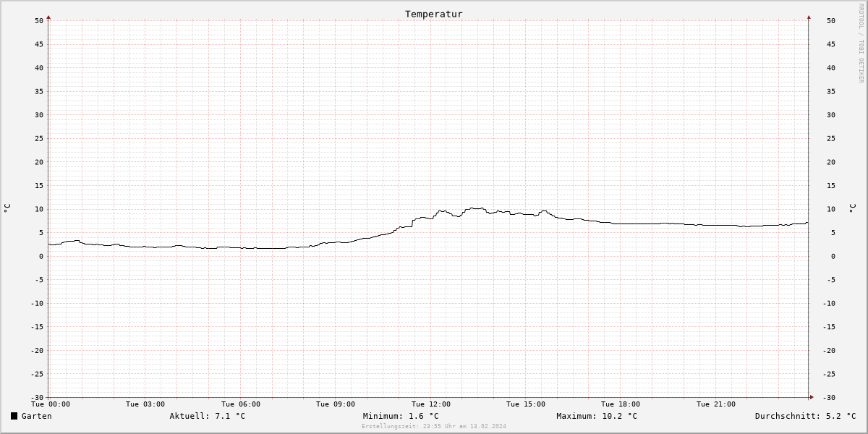
Task: Click the left vertical '°C' unit label
Action: (x=7, y=208)
